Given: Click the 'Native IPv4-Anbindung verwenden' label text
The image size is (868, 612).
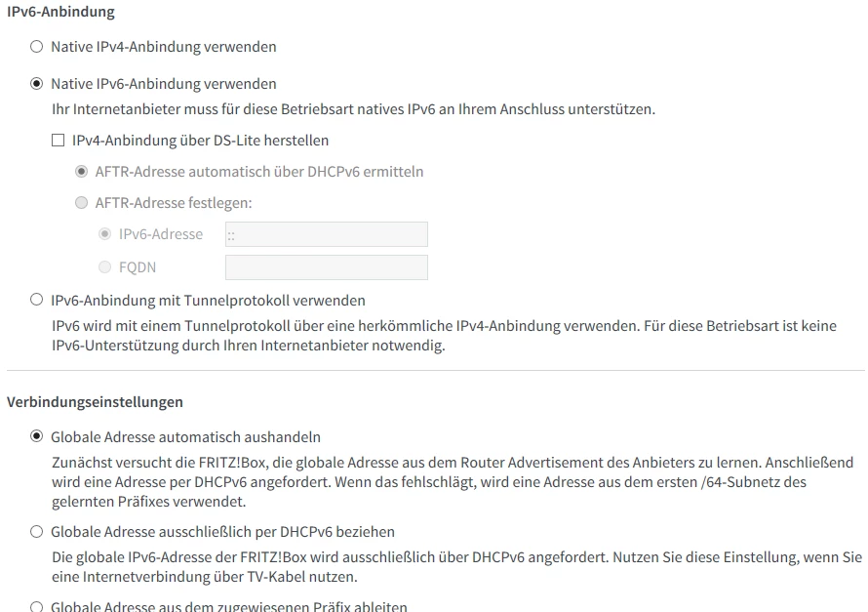Looking at the screenshot, I should point(163,46).
